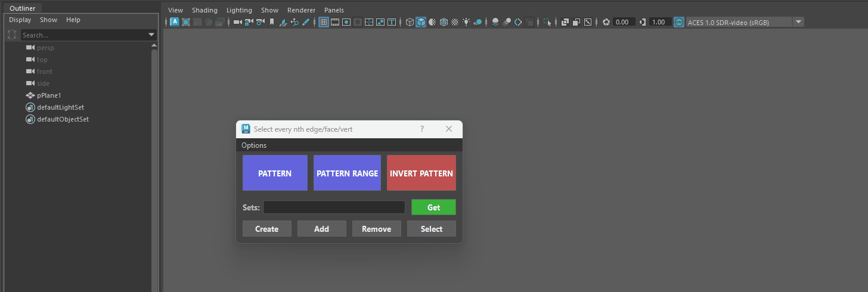868x292 pixels.
Task: Click the Create set button
Action: pyautogui.click(x=266, y=229)
